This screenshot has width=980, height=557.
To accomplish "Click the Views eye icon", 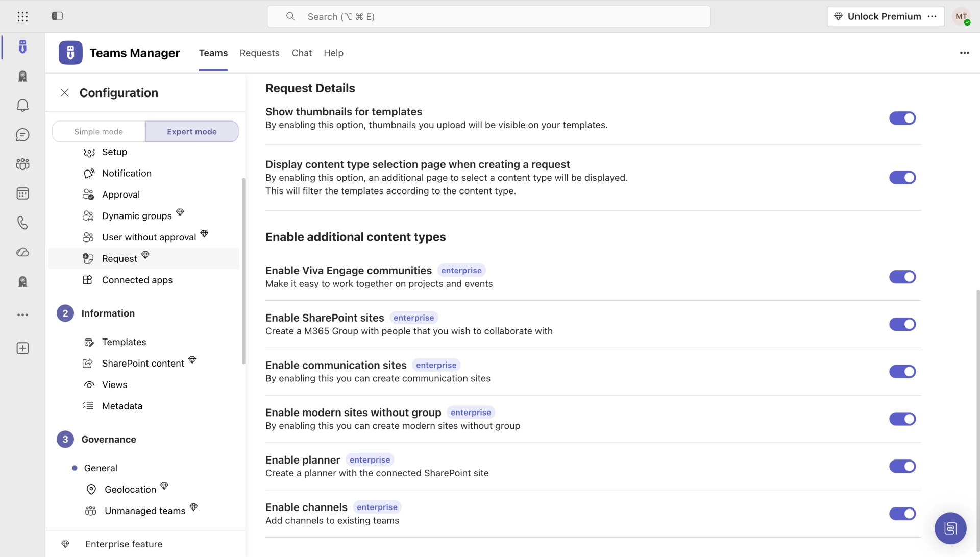I will coord(89,385).
